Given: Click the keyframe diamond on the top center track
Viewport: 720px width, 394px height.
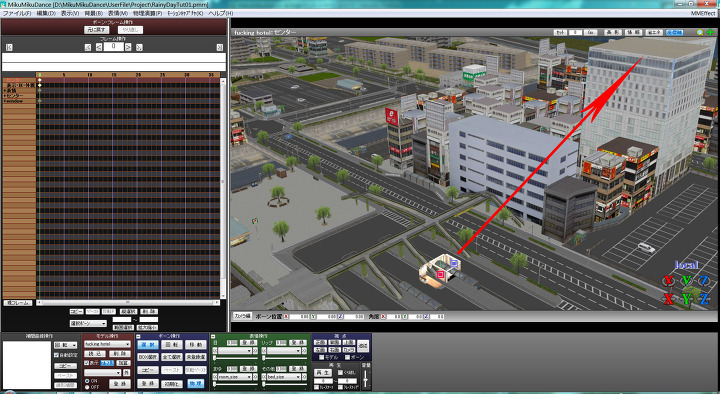Looking at the screenshot, I should tap(39, 80).
